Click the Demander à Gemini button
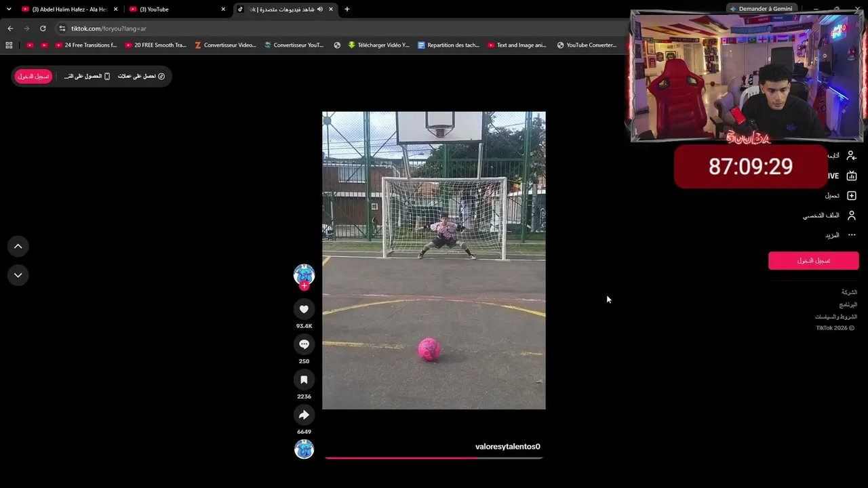 point(760,9)
